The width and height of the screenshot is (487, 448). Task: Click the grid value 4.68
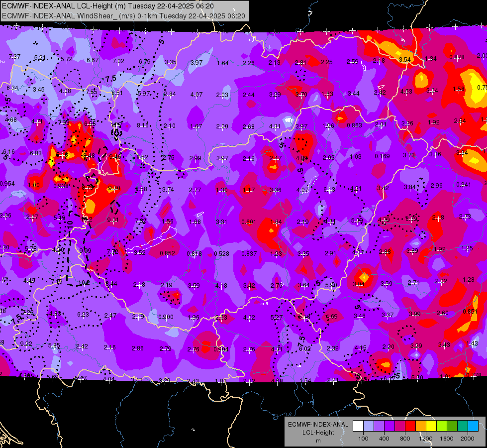point(11,120)
